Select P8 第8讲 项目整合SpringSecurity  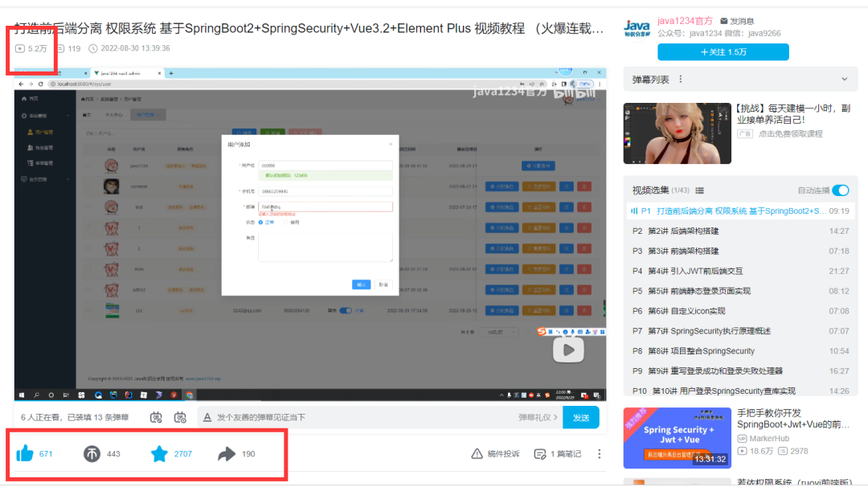pos(740,350)
